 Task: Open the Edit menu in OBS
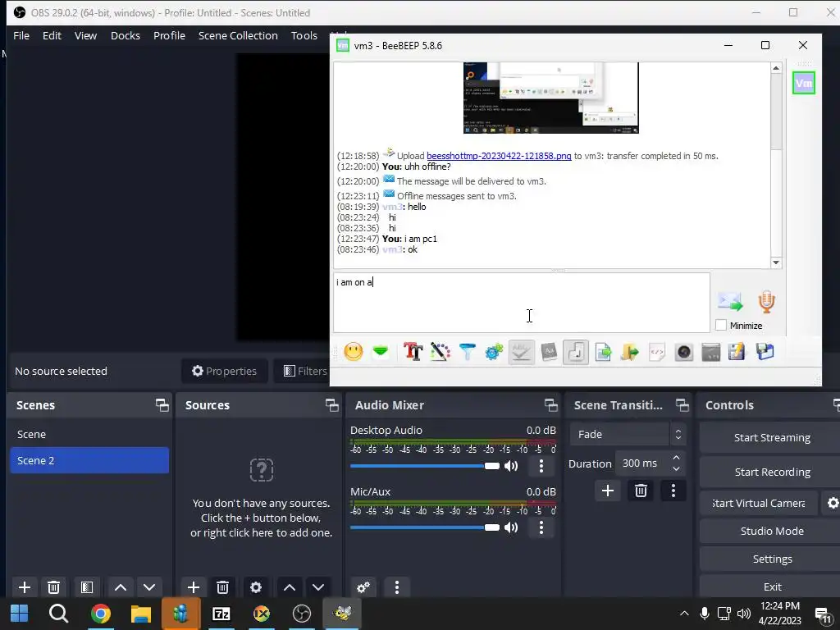pyautogui.click(x=52, y=35)
